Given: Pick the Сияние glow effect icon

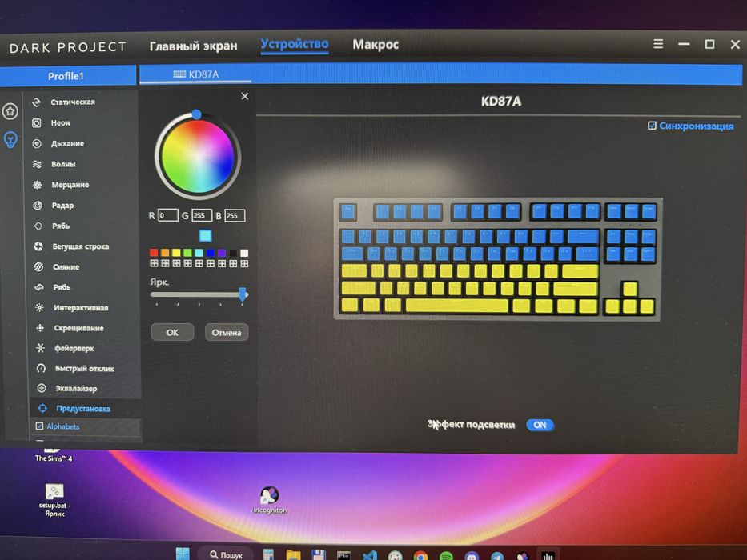Looking at the screenshot, I should pos(38,266).
